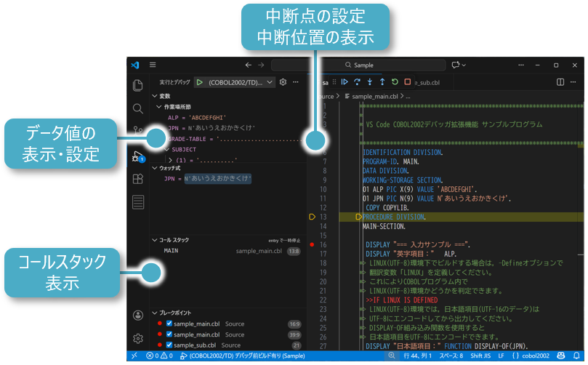Screen dimensions: 588x365
Task: Go forward with the right arrow
Action: click(x=261, y=65)
